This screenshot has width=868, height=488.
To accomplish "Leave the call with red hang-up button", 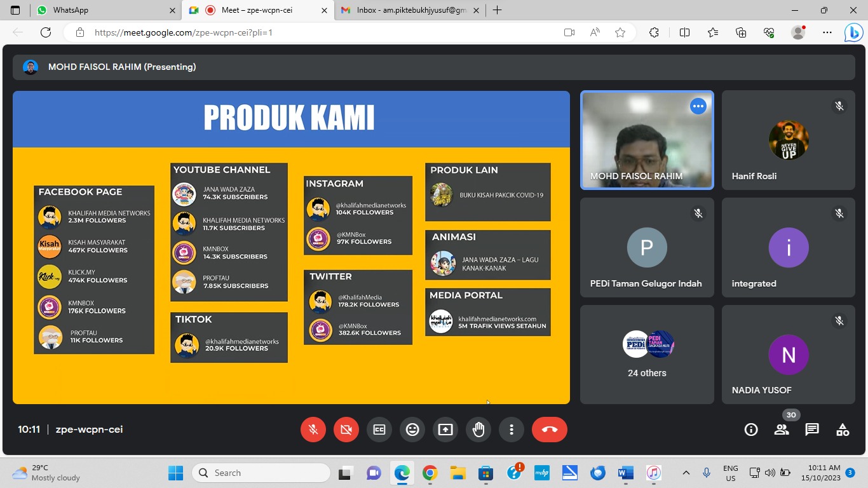I will [550, 430].
